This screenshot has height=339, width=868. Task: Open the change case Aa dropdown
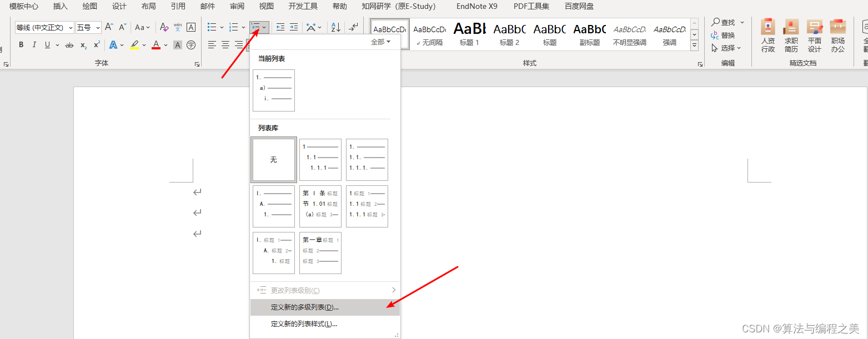click(143, 27)
